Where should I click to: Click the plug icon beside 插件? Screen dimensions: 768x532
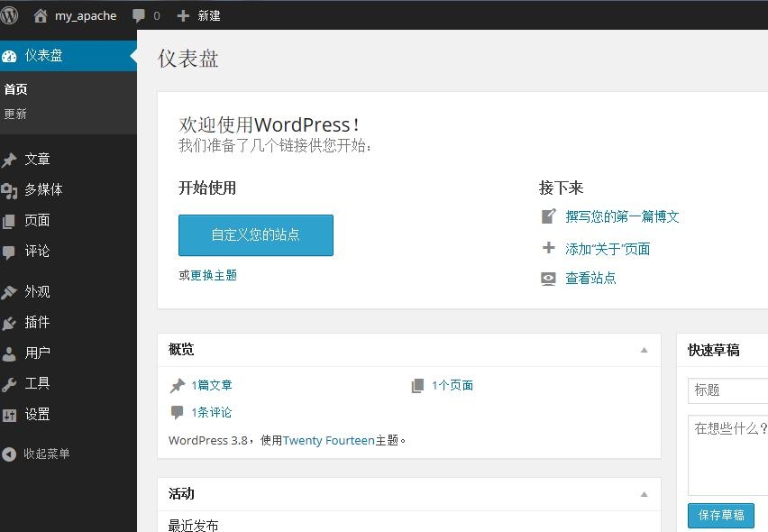[9, 323]
